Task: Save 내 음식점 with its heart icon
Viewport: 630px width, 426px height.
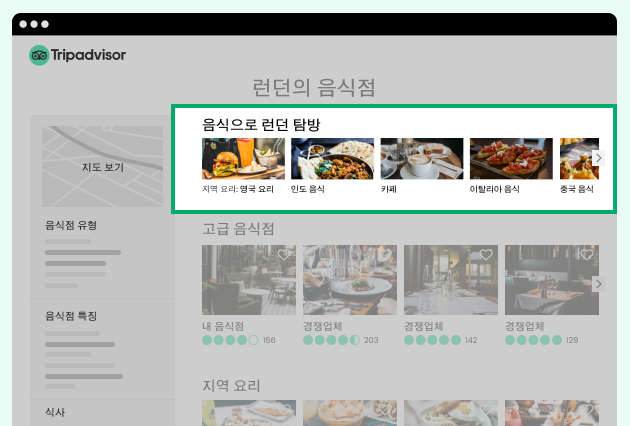Action: click(284, 254)
